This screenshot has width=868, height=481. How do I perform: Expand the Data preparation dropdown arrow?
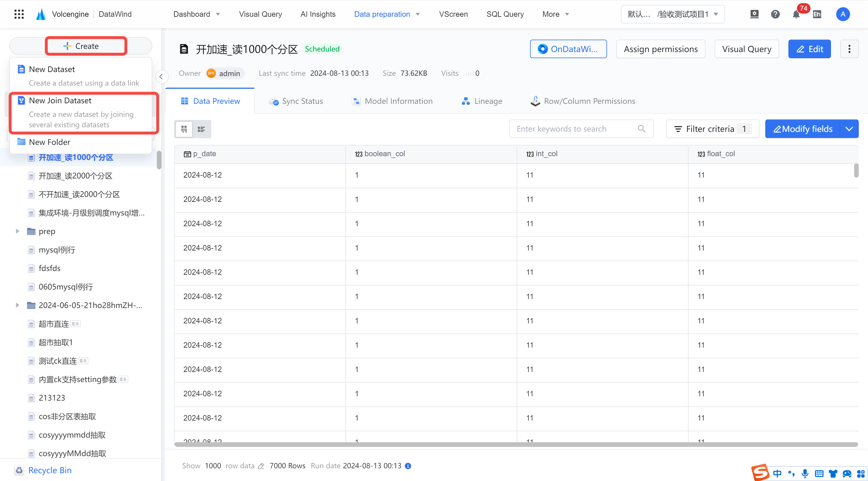[x=418, y=14]
